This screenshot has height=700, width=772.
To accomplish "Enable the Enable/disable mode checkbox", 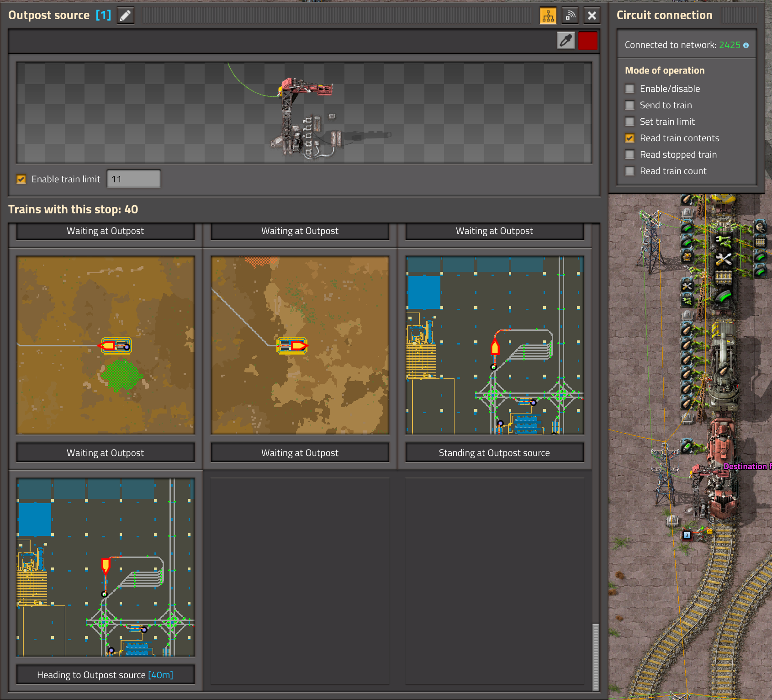I will [x=630, y=89].
